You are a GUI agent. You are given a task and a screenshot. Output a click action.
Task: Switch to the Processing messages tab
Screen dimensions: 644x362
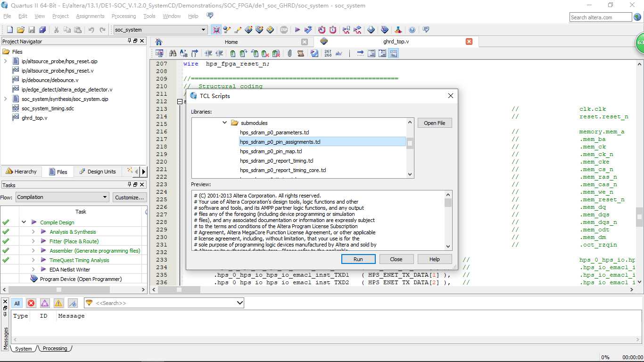pyautogui.click(x=55, y=348)
